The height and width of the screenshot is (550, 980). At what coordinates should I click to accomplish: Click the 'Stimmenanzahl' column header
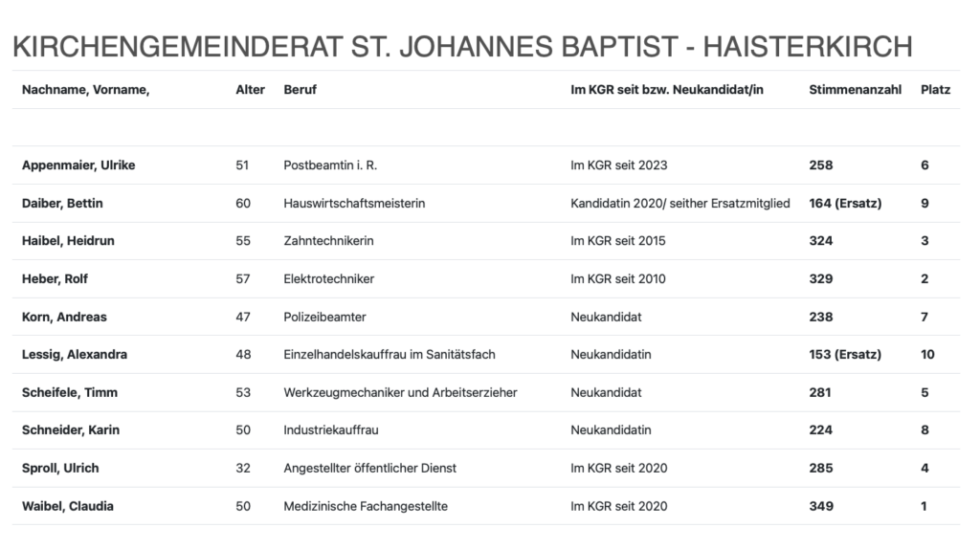click(855, 90)
